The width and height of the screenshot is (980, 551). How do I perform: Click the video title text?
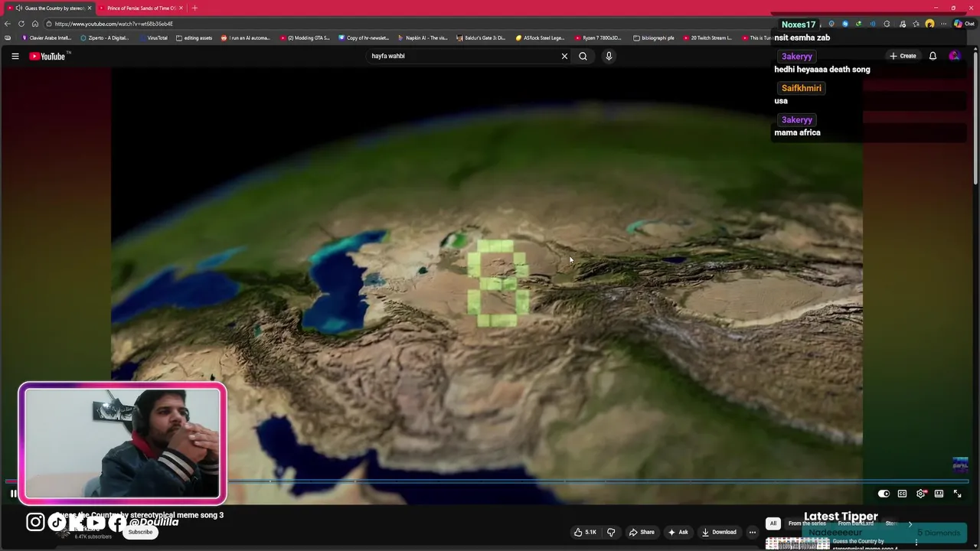click(141, 515)
